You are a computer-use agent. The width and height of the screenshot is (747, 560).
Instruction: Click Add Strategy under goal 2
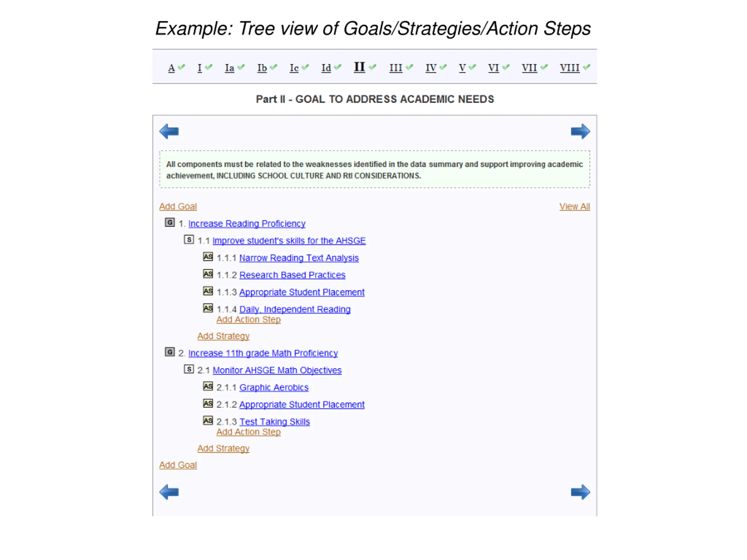coord(223,448)
